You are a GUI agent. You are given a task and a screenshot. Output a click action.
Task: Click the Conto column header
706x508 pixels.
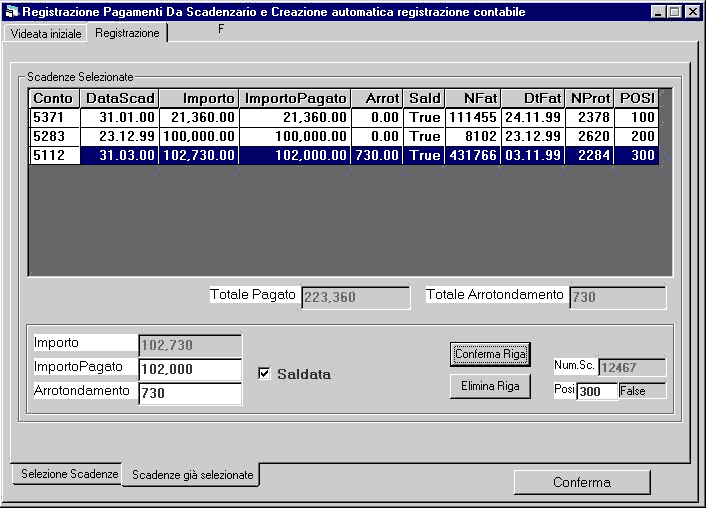click(x=54, y=98)
